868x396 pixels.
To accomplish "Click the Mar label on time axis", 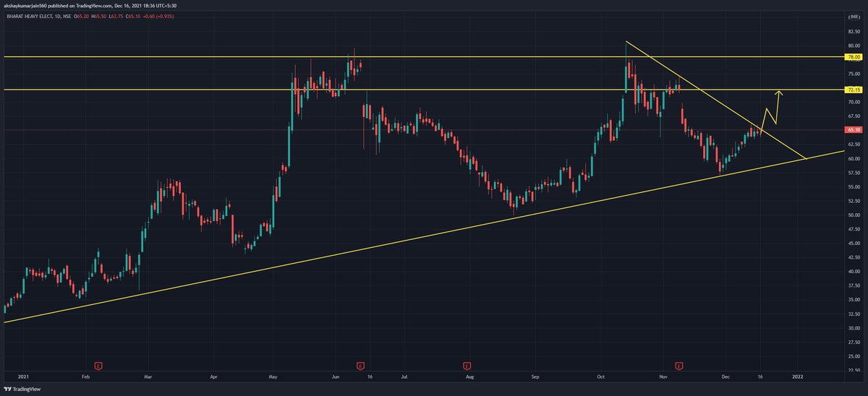I will coord(147,376).
